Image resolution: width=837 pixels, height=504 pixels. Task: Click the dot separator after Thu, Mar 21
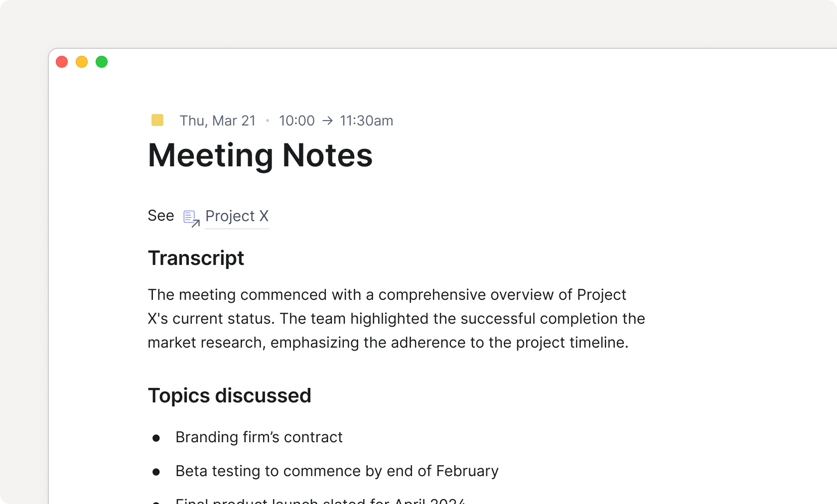[x=268, y=121]
